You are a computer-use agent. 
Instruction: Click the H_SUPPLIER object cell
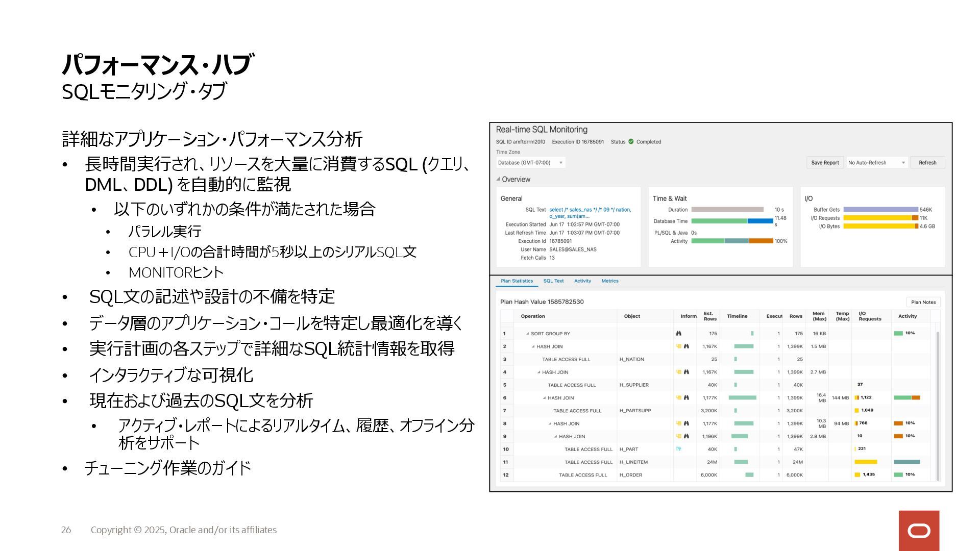tap(634, 385)
